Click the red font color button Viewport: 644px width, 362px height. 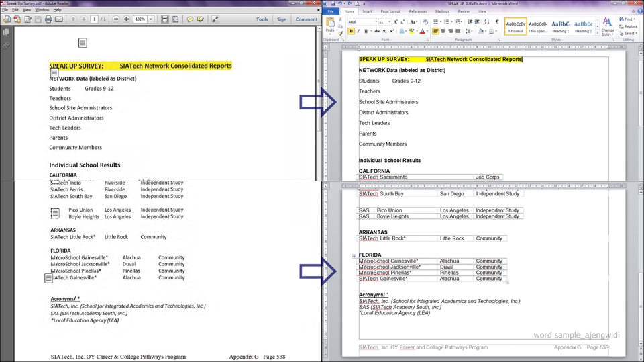click(x=422, y=32)
